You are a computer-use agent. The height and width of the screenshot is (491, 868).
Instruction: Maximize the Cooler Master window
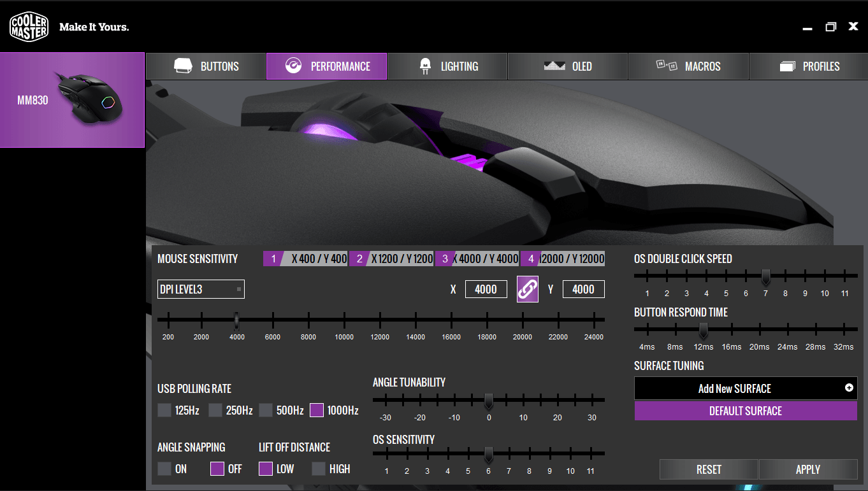[x=830, y=27]
